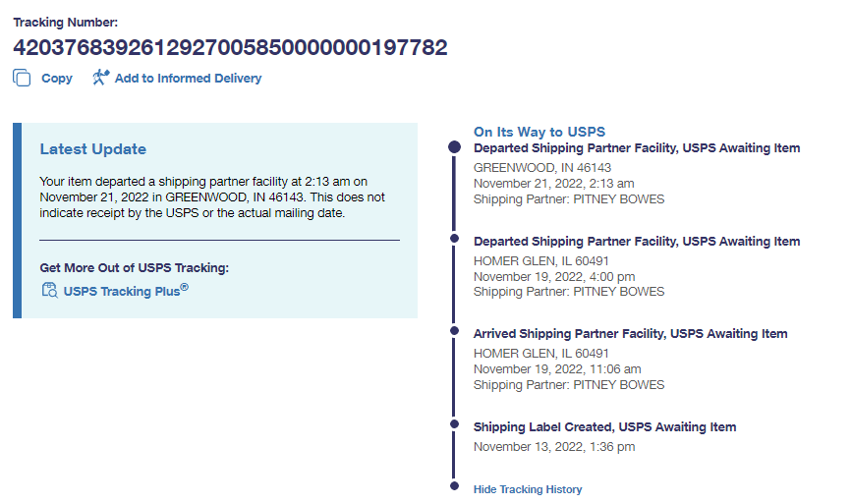Click the Informed Delivery running-envelope icon
851x504 pixels.
tap(100, 78)
